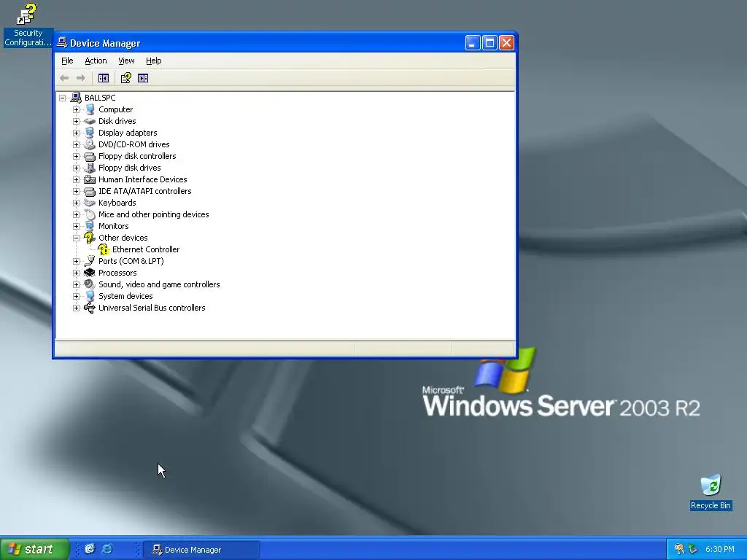747x560 pixels.
Task: Expand the DVD/CD-ROM drives node
Action: pos(76,145)
